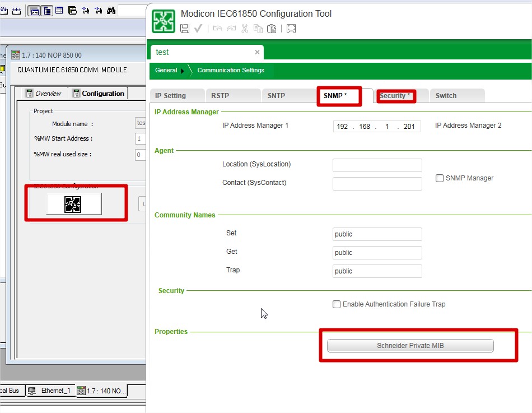Click the Contact (SysContact) input field
The height and width of the screenshot is (413, 532).
(377, 184)
